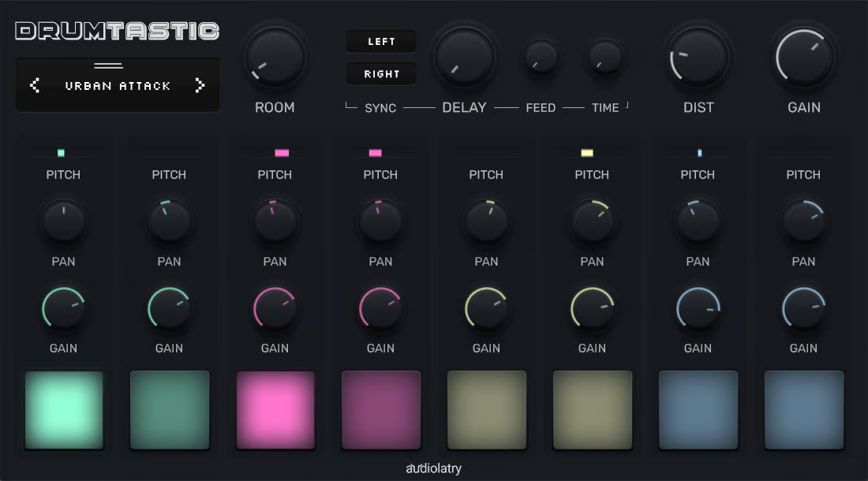Screen dimensions: 868x481
Task: Click the ROOM reverb knob
Action: (x=275, y=58)
